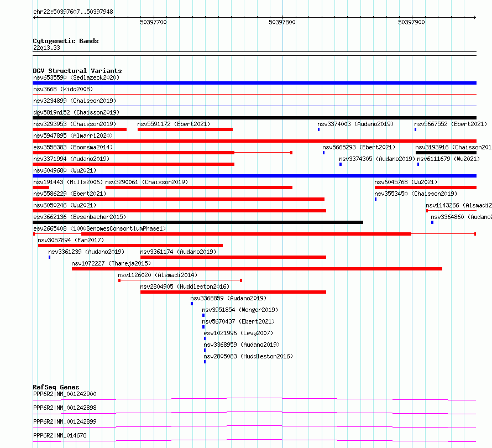Click the black bar under nsv3193916

[x=446, y=153]
